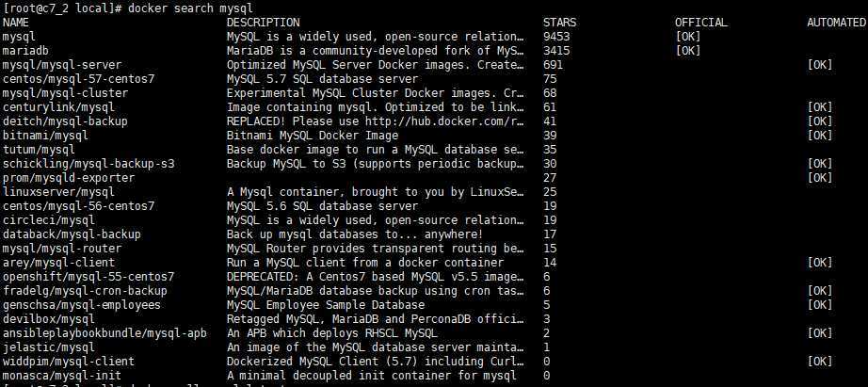Click the AUTOMATED column header
868x387 pixels.
tap(836, 23)
